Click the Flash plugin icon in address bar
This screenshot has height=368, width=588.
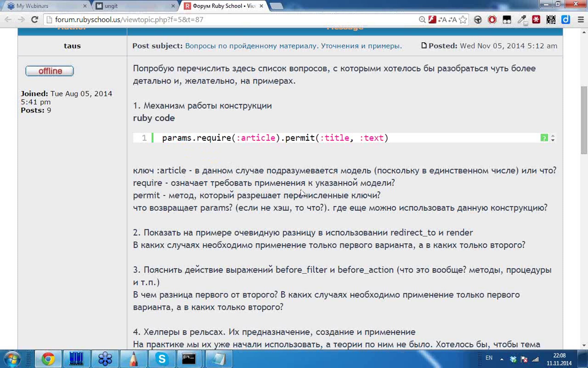432,20
